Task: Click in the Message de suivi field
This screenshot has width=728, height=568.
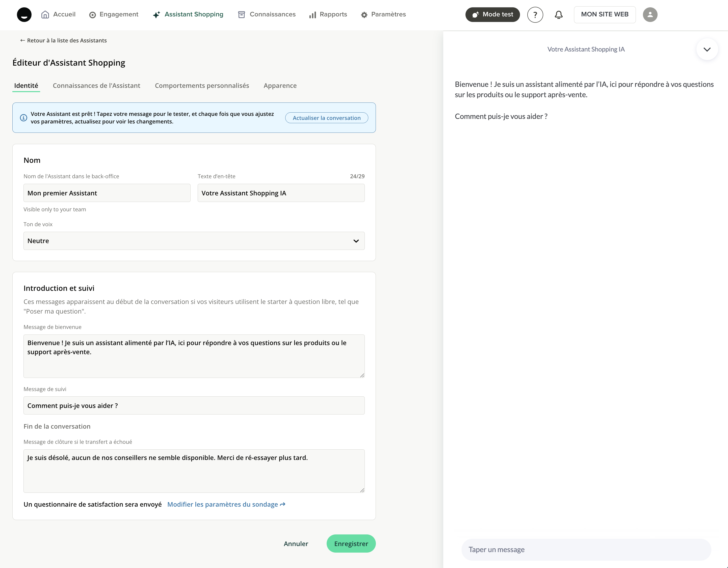Action: [194, 405]
